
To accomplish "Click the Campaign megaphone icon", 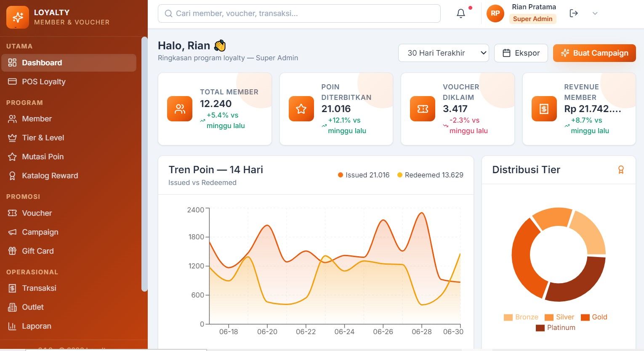I will point(12,232).
